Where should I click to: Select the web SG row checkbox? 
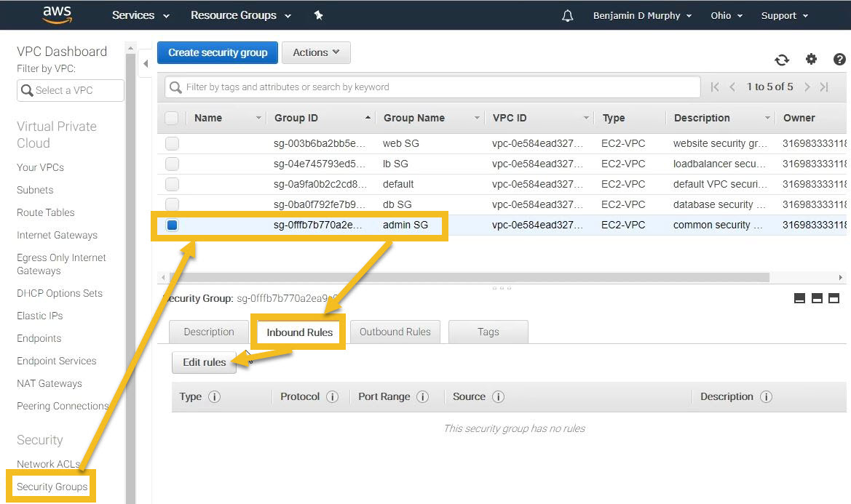coord(172,143)
